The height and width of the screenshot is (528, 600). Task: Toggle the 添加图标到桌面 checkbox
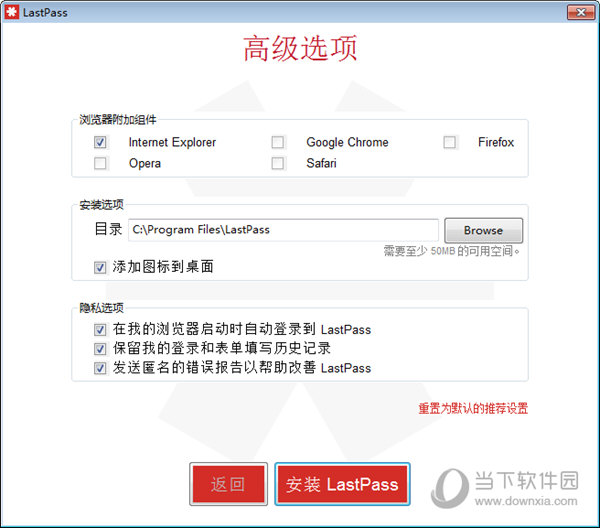pyautogui.click(x=100, y=267)
